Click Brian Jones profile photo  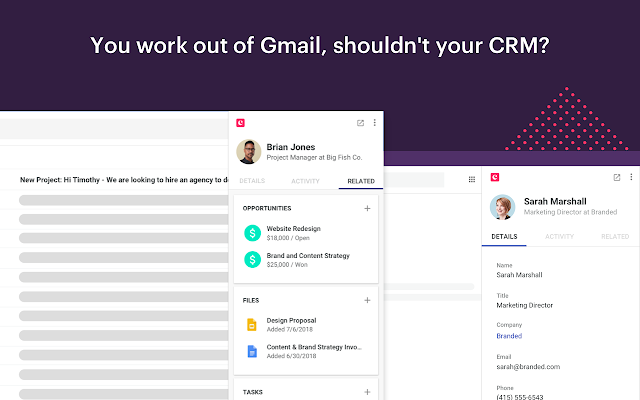249,152
